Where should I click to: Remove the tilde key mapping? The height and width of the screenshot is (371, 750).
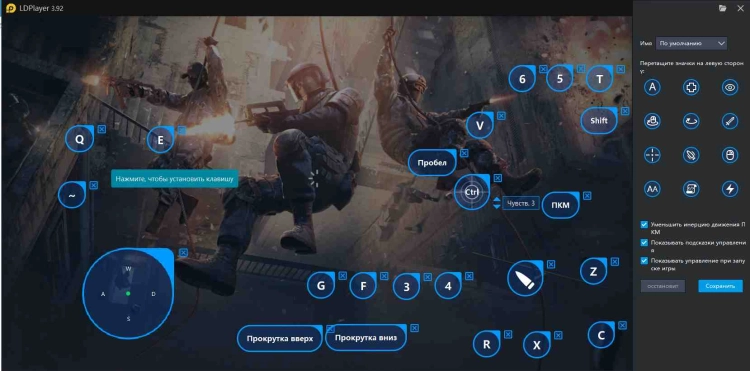(x=94, y=185)
